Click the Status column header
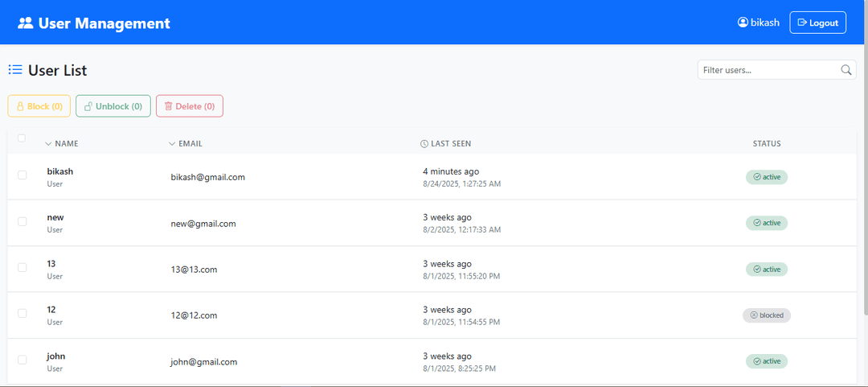The width and height of the screenshot is (868, 387). click(x=767, y=143)
